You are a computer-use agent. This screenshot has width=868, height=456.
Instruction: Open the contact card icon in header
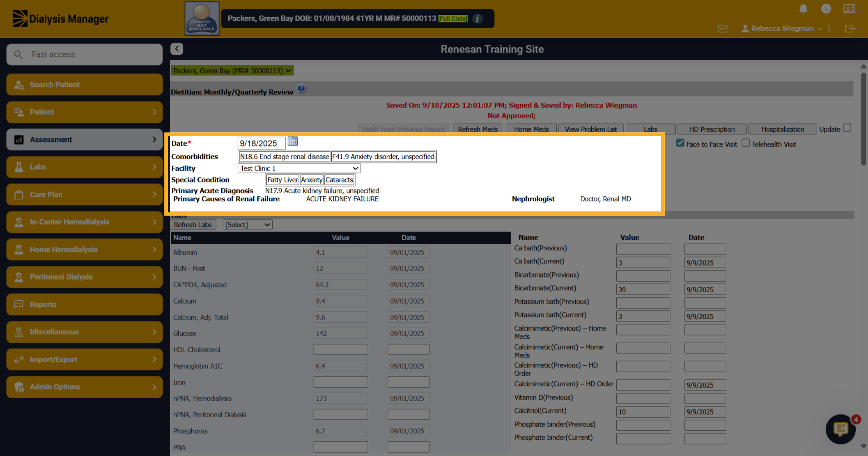coord(849,9)
